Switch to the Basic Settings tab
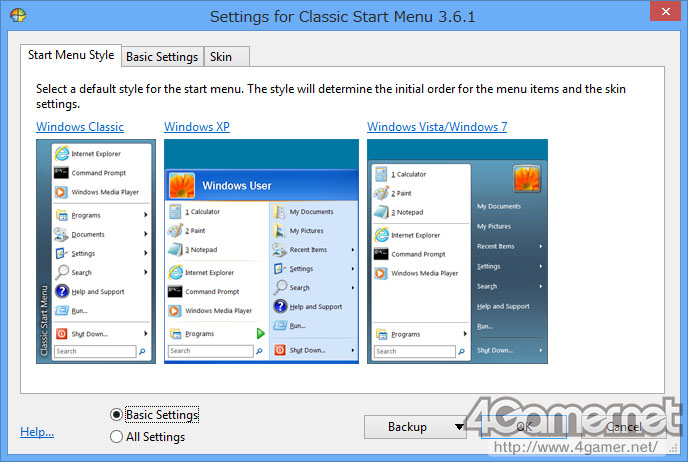Viewport: 688px width, 462px height. (x=162, y=57)
